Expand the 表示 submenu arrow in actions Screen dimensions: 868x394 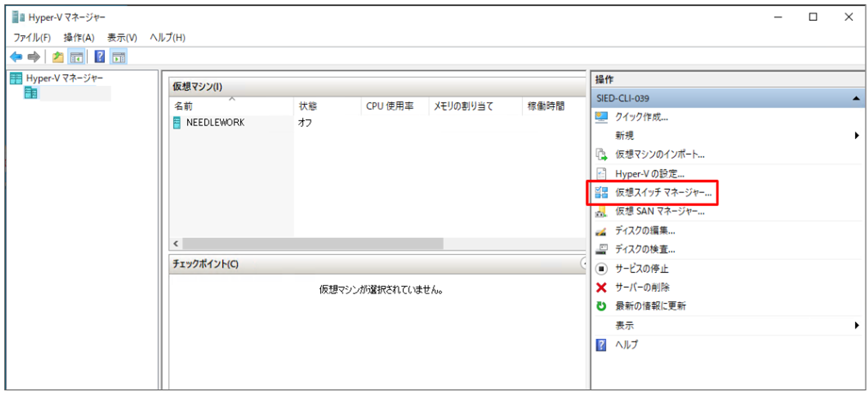(x=856, y=325)
